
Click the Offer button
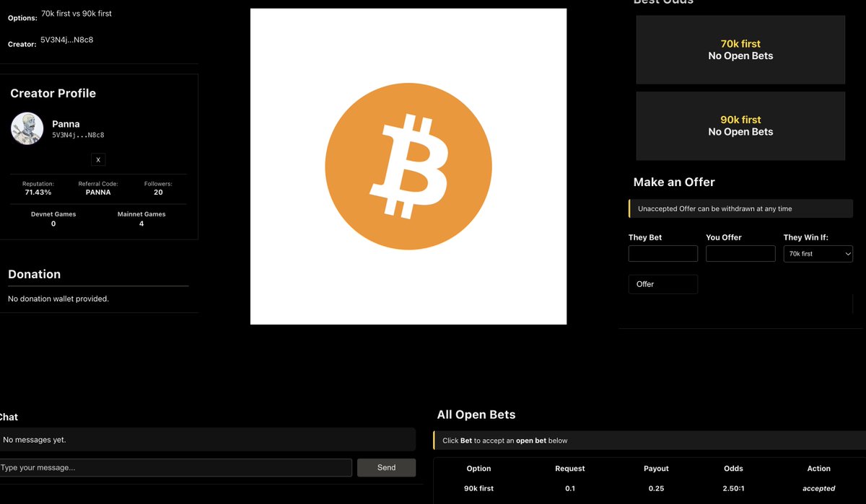(663, 284)
